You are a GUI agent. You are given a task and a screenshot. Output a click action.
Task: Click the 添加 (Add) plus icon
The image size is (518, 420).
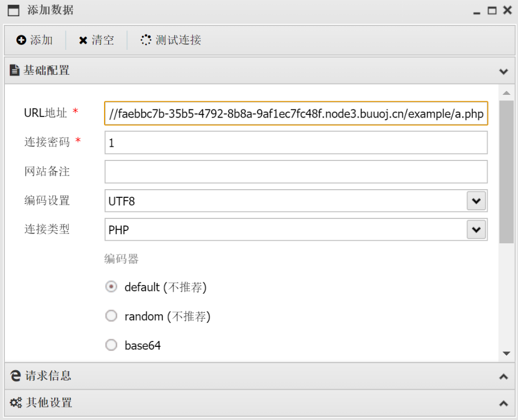21,40
